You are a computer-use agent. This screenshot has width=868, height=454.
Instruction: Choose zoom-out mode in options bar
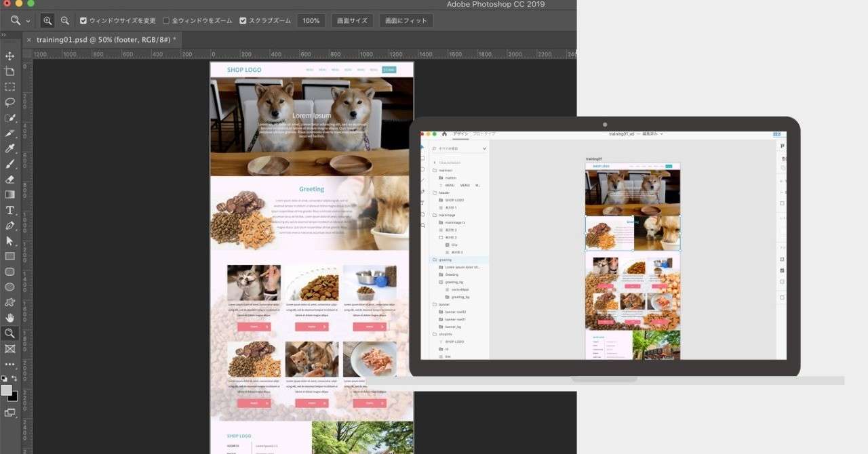pos(64,21)
